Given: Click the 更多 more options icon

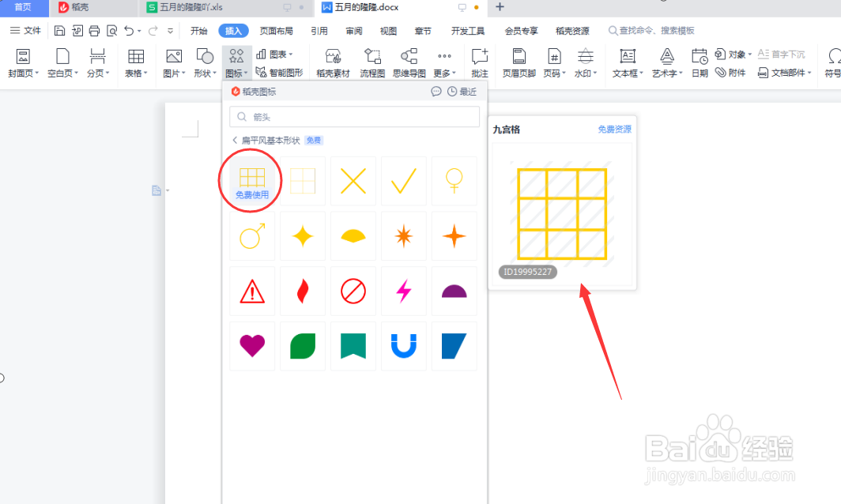Looking at the screenshot, I should pyautogui.click(x=444, y=56).
